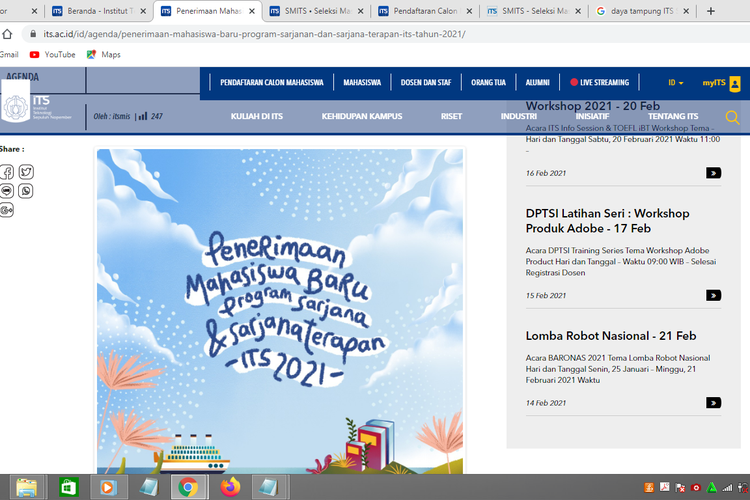Share the article on Google Plus
The image size is (750, 500).
point(6,210)
